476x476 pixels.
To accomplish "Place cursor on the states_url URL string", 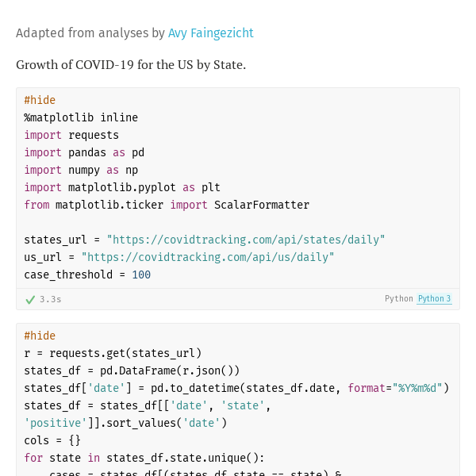I will coord(246,240).
